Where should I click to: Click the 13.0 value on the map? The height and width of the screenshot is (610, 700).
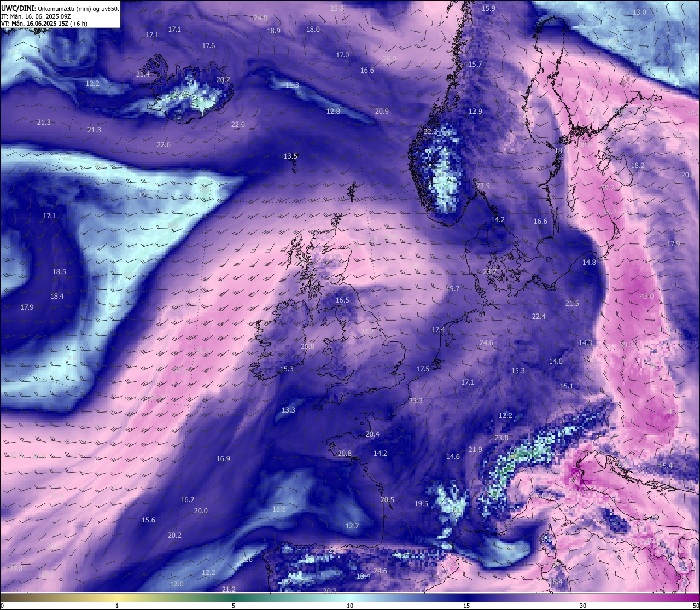tap(639, 12)
